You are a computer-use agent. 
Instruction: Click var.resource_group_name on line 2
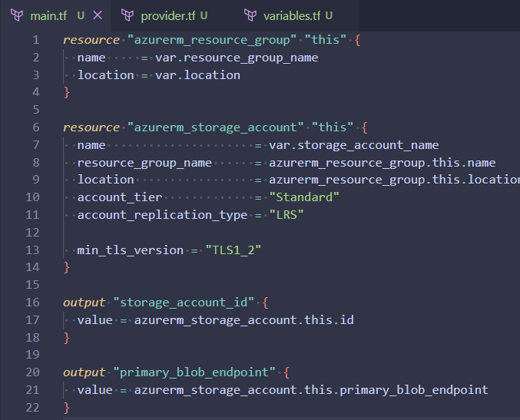coord(237,58)
